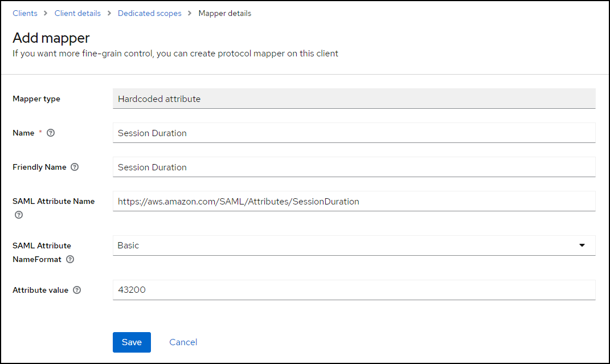Click the Attribute value label
Image resolution: width=610 pixels, height=364 pixels.
pyautogui.click(x=40, y=291)
